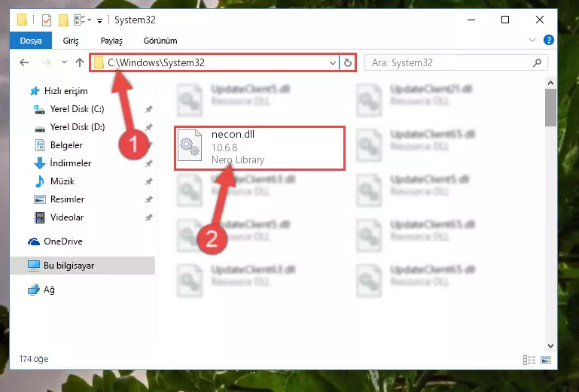Minimize the System32 window

click(x=471, y=20)
